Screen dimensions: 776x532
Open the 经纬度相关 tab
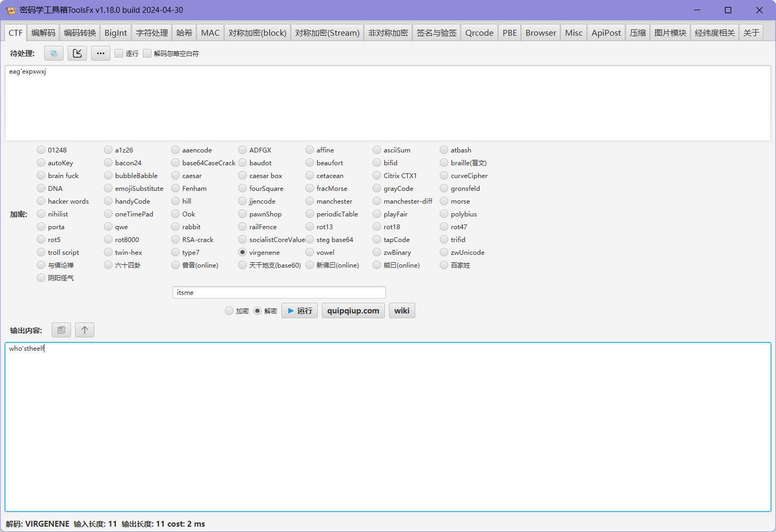click(x=715, y=33)
